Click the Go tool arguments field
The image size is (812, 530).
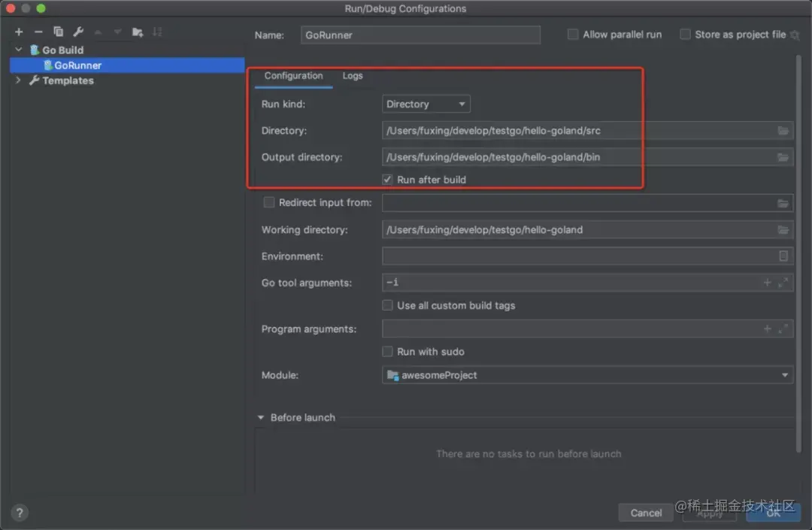point(587,283)
